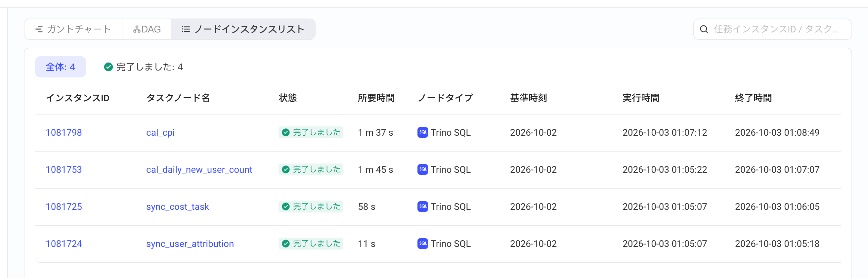The image size is (868, 278).
Task: Click the 実行時間 column header
Action: (x=641, y=98)
